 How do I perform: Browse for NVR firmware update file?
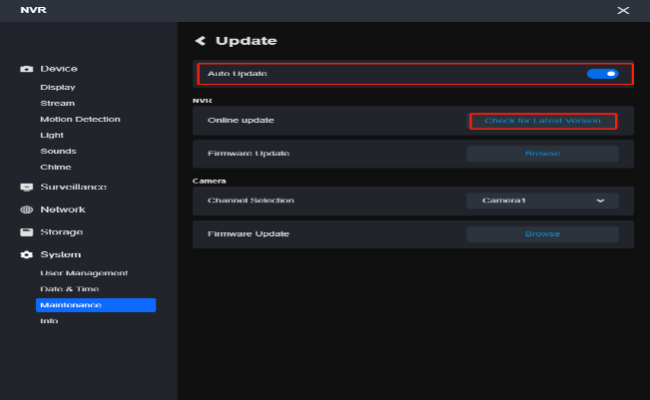[x=542, y=154]
